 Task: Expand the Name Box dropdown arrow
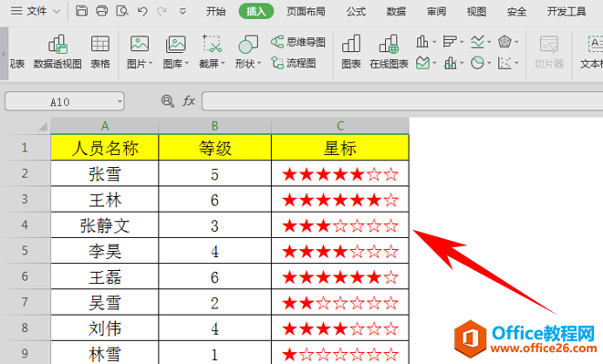click(x=120, y=102)
